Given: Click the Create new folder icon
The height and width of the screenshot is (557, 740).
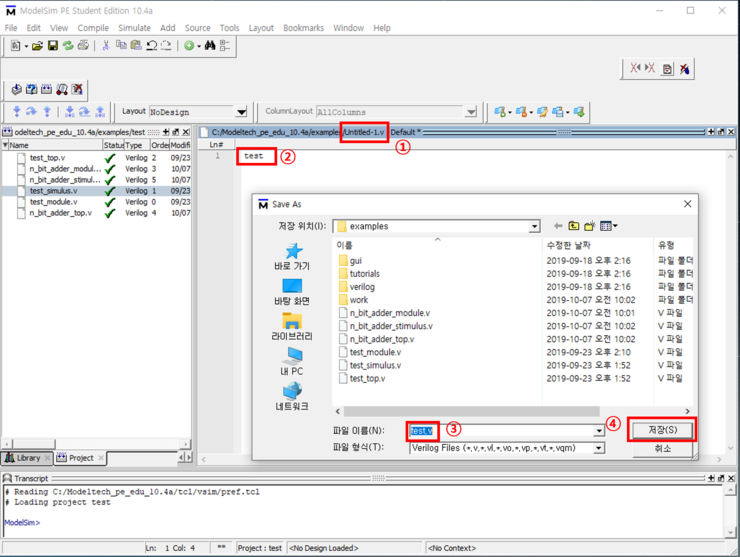Looking at the screenshot, I should tap(589, 226).
